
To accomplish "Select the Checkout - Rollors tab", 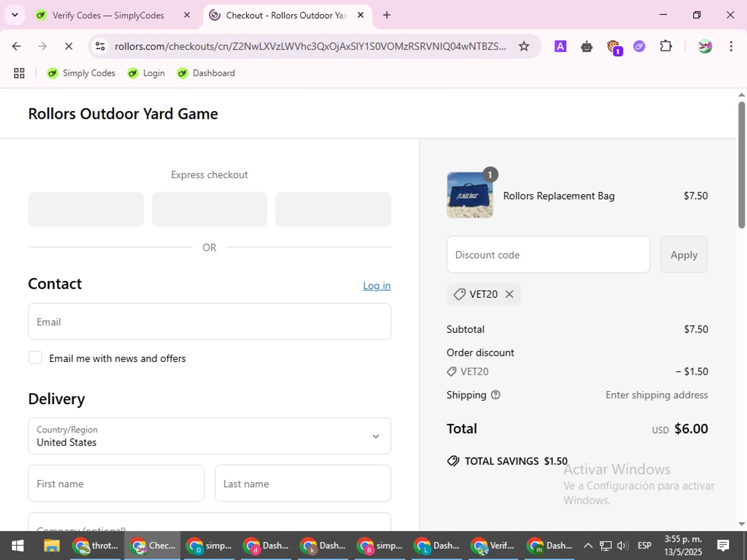I will point(286,15).
